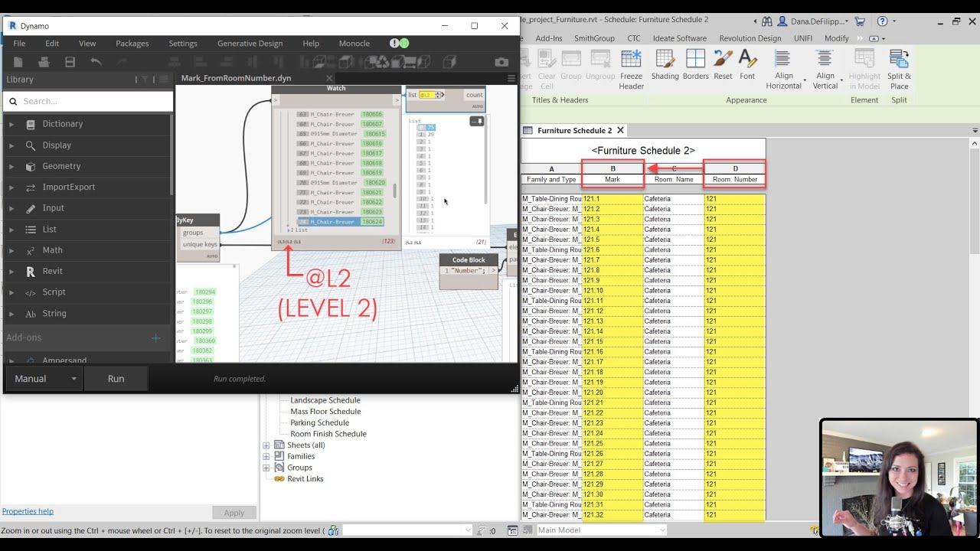This screenshot has height=551, width=980.
Task: Click the Watch node list scrollbar
Action: (395, 191)
